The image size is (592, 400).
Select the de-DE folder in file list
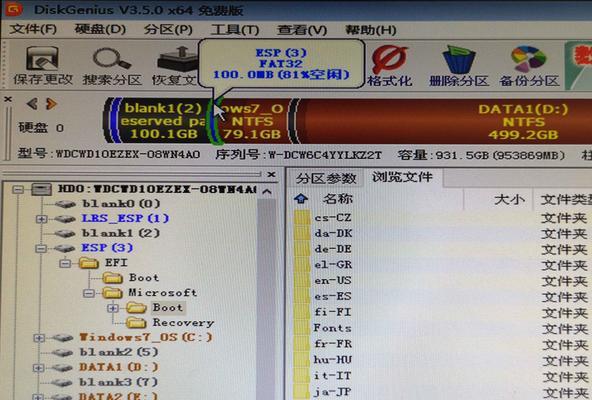[x=333, y=249]
